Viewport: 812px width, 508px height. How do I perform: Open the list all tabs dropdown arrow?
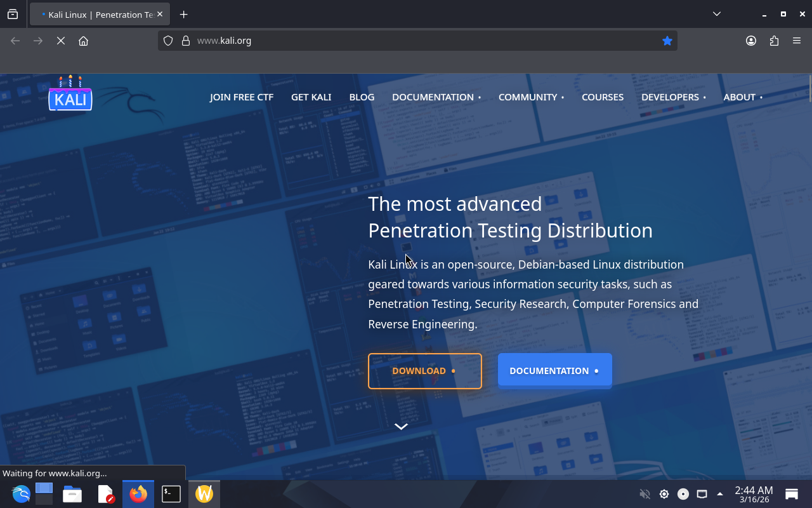click(x=716, y=14)
